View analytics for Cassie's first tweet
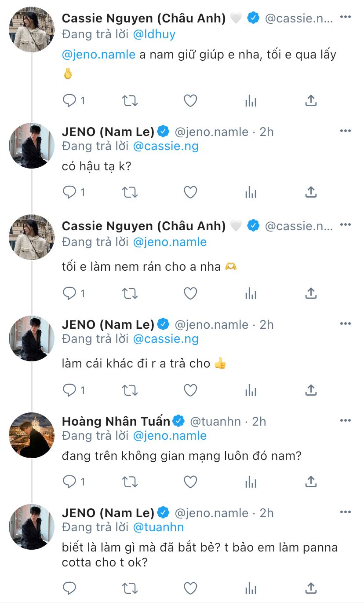This screenshot has width=364, height=603. [251, 101]
